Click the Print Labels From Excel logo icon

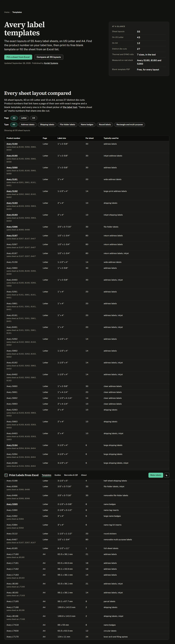tap(6, 475)
